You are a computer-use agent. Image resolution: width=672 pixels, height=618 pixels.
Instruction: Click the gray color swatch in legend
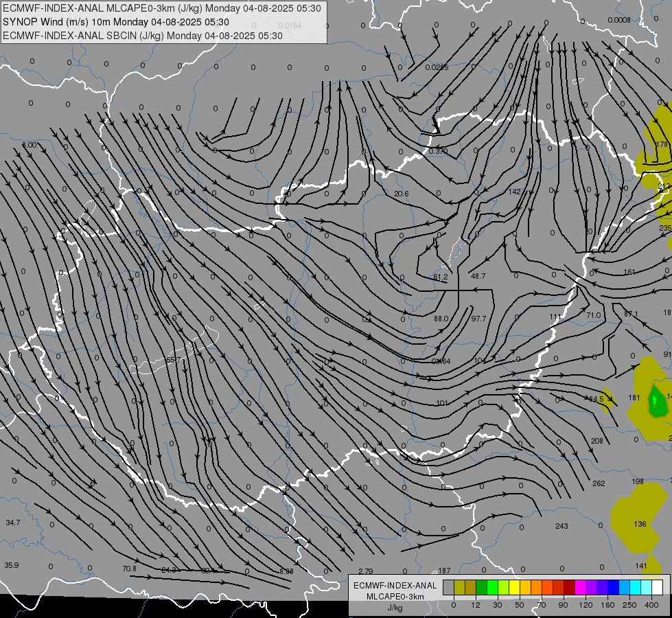[448, 587]
